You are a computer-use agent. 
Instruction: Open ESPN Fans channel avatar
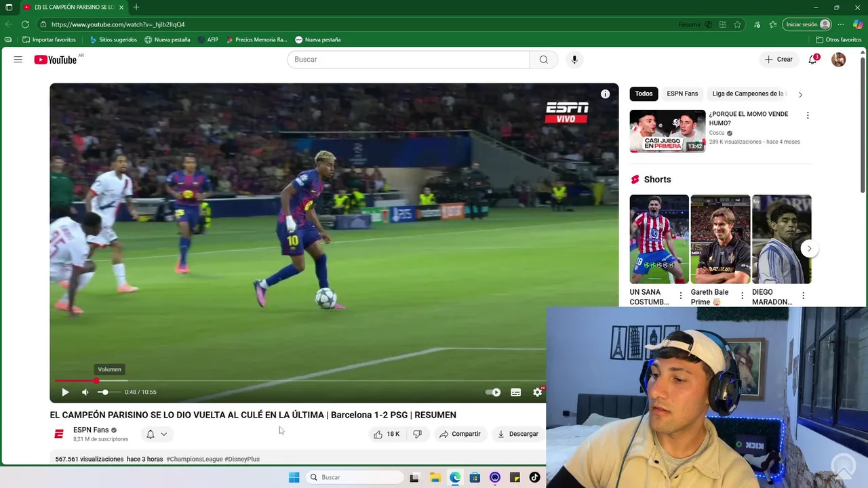59,434
